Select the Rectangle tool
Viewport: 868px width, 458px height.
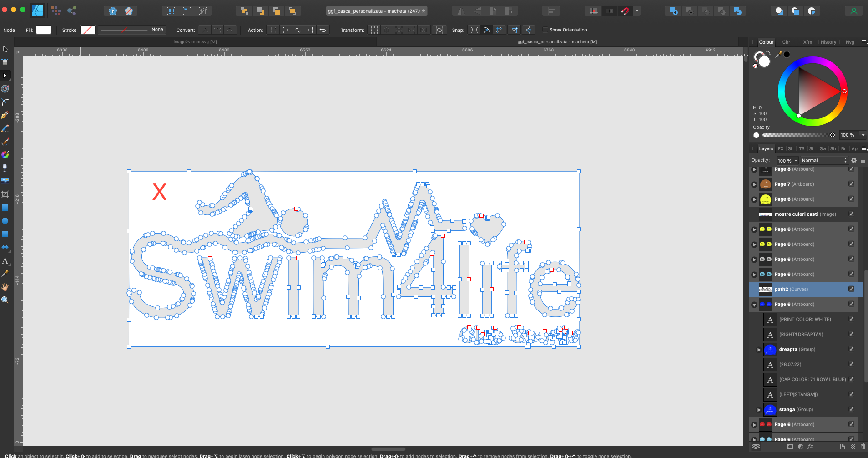(x=5, y=208)
